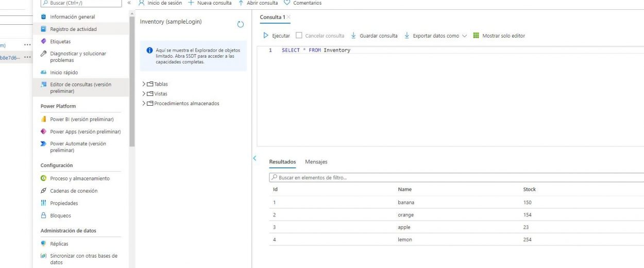Image resolution: width=644 pixels, height=268 pixels.
Task: Expand Procedimientos almacenados node
Action: 144,104
